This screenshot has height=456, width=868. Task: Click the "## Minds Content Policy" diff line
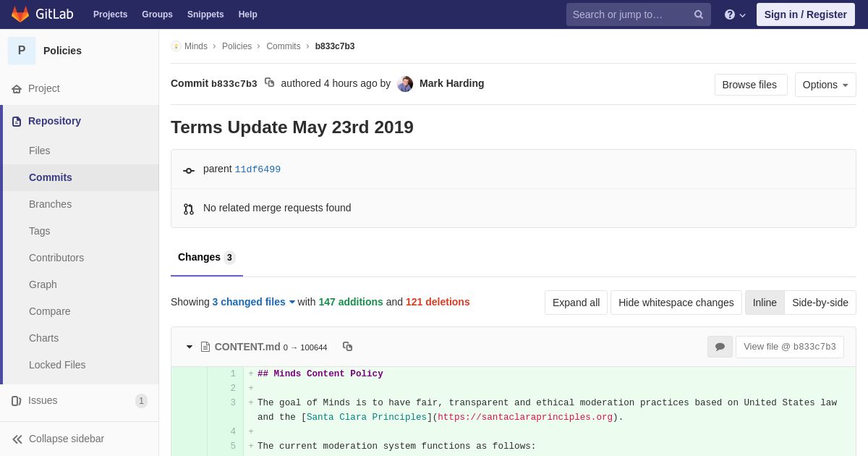[320, 373]
